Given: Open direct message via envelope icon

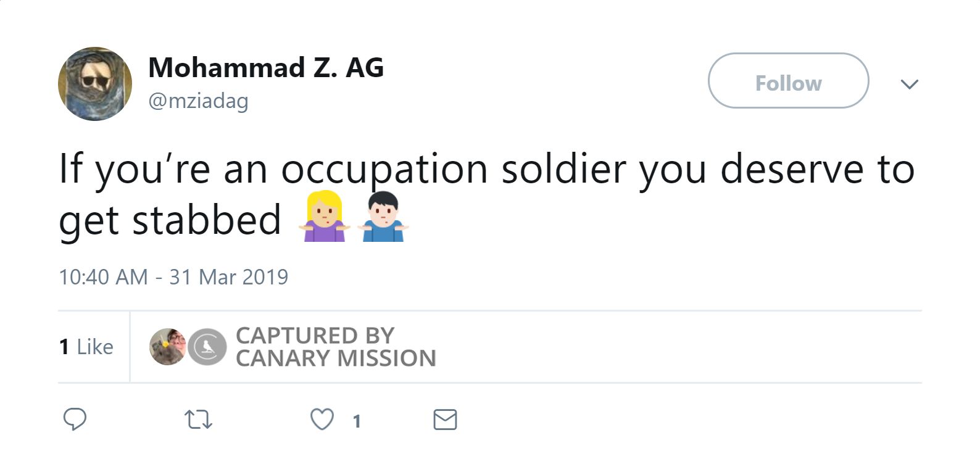Looking at the screenshot, I should pos(445,420).
